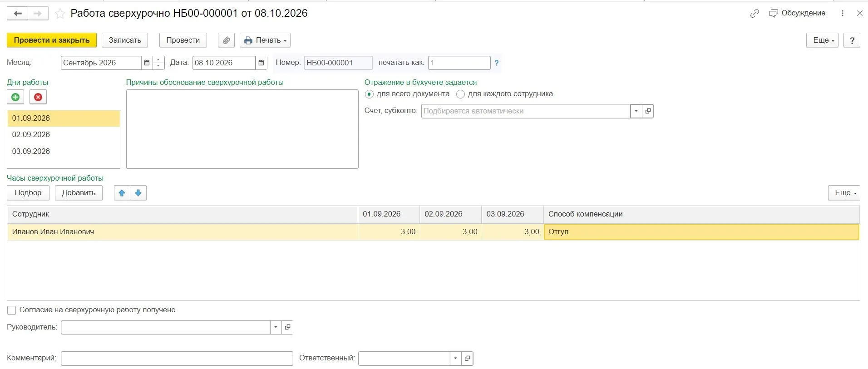Open the attached files paperclip icon
868x369 pixels.
pos(226,40)
